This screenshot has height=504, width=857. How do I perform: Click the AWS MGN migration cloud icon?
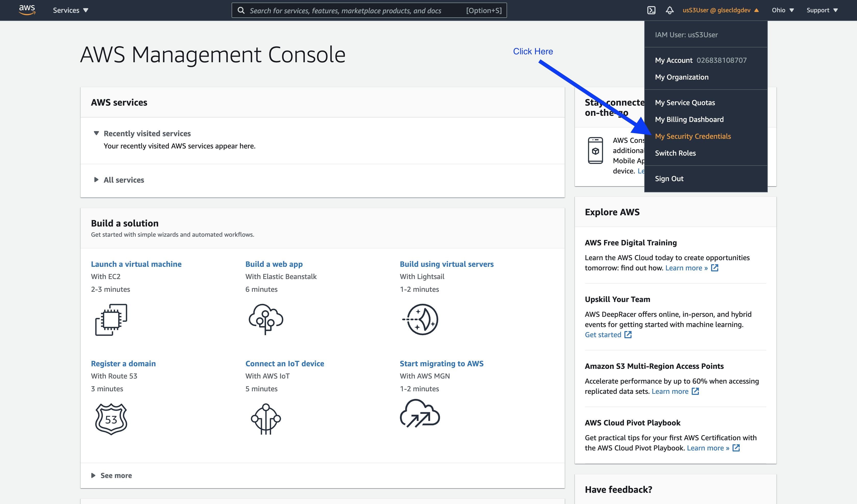[420, 413]
